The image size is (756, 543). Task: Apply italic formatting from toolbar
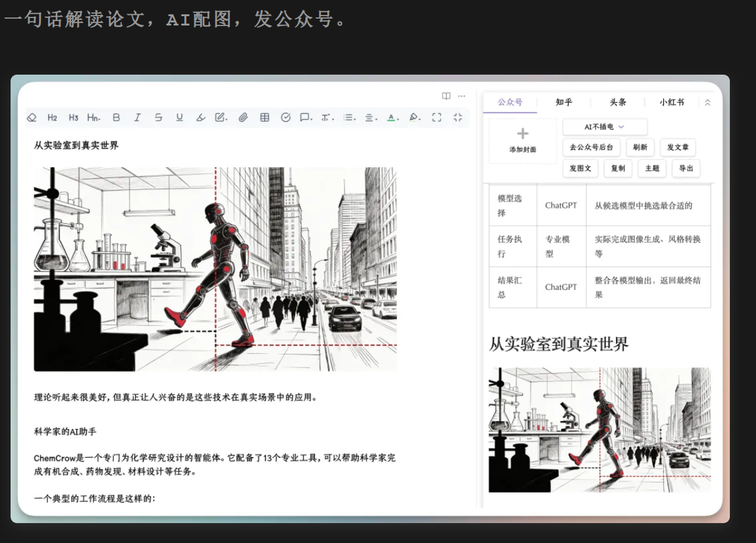click(x=138, y=117)
